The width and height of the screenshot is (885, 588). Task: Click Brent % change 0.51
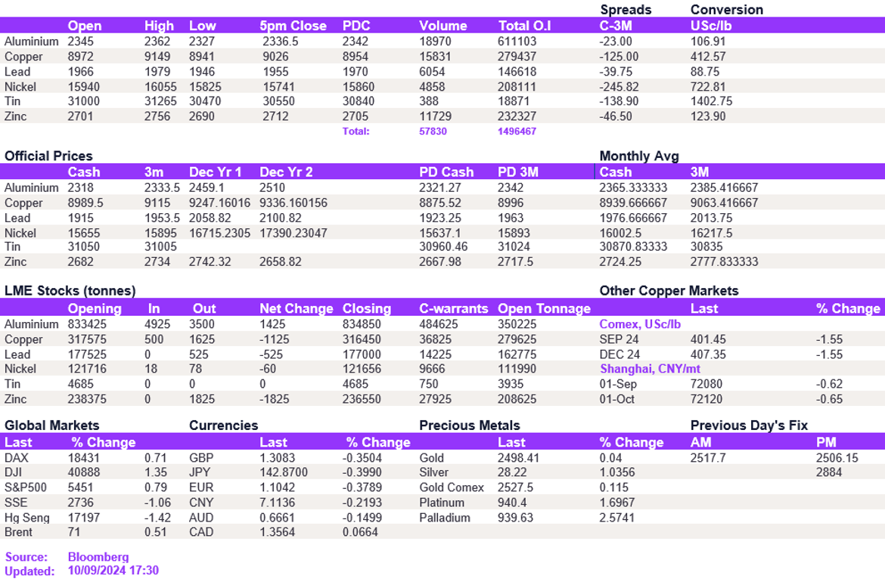pyautogui.click(x=156, y=533)
